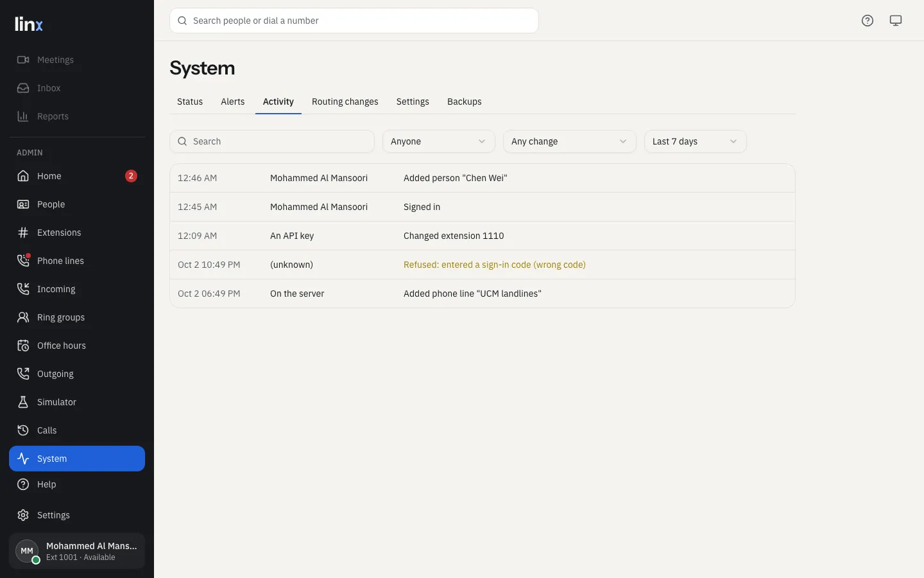The image size is (924, 578).
Task: Open Help question-mark icon in sidebar
Action: (x=23, y=484)
